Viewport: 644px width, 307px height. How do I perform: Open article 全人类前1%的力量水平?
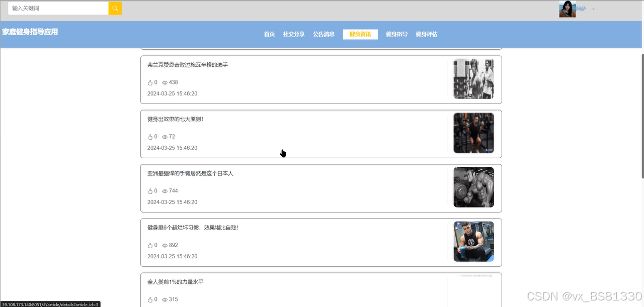coord(176,282)
